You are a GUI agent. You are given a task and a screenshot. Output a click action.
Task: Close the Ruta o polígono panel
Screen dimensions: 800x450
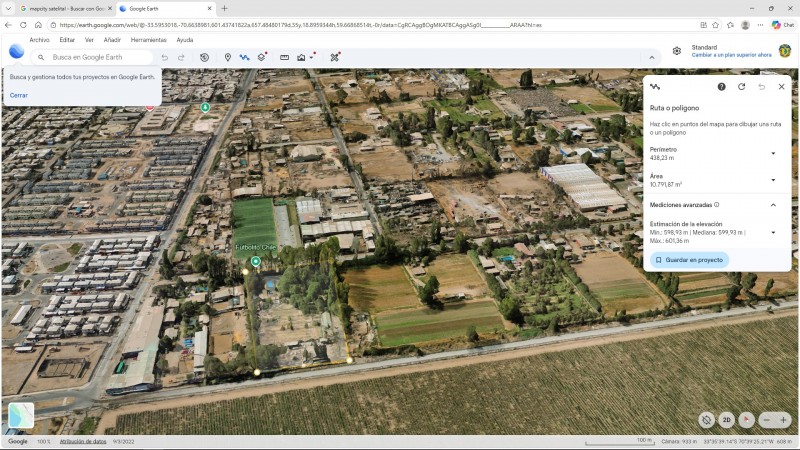[781, 87]
